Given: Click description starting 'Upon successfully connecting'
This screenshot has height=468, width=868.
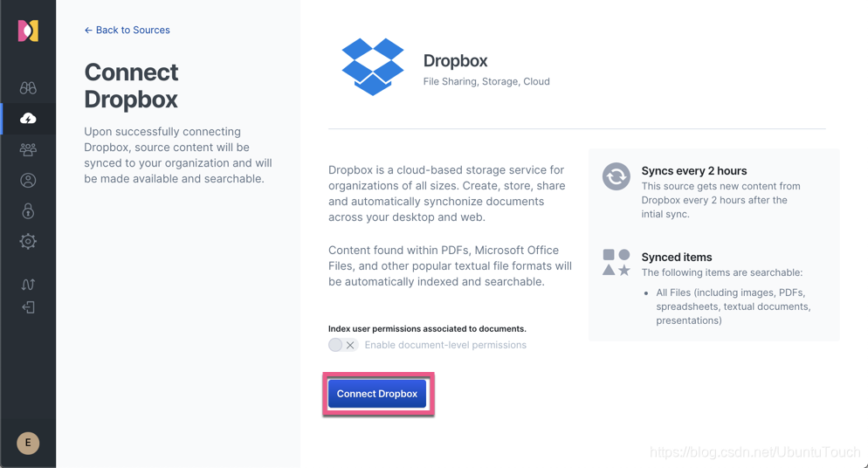Looking at the screenshot, I should tap(178, 155).
